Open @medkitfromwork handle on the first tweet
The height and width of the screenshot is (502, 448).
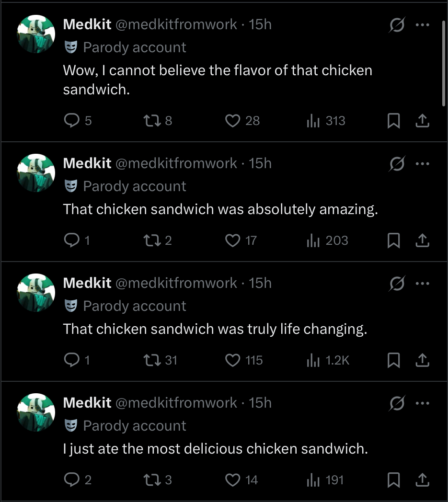[176, 24]
